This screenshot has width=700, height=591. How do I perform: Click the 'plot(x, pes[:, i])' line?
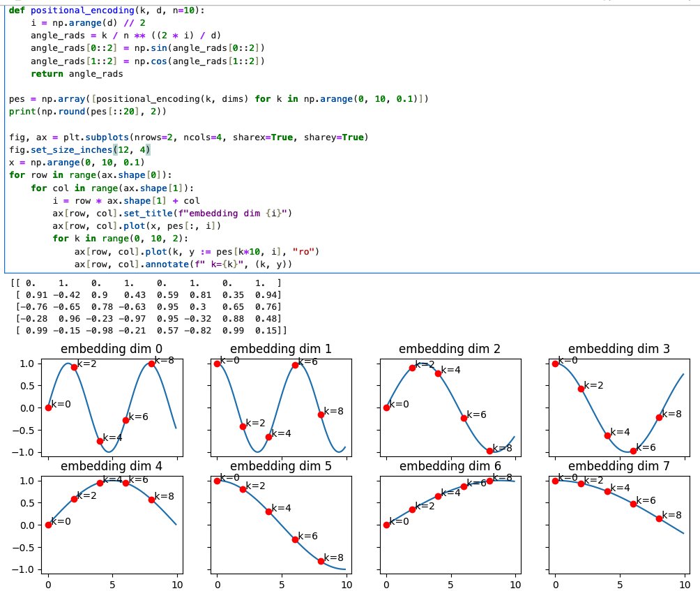(137, 225)
